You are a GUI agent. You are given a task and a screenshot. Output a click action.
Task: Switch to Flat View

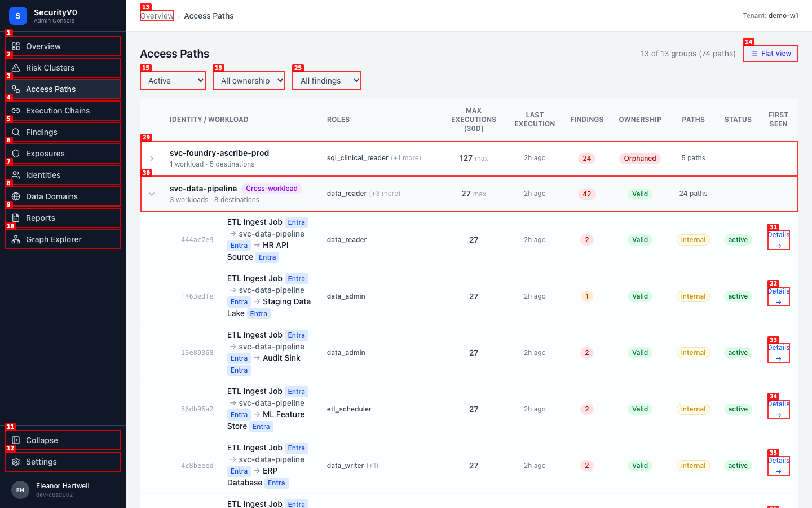point(770,54)
